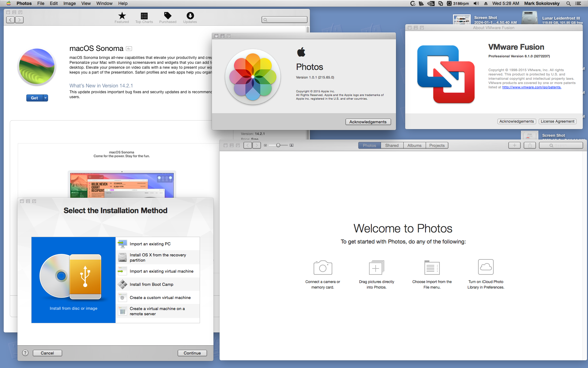Viewport: 588px width, 368px height.
Task: Select Create a custom virtual machine
Action: point(160,297)
